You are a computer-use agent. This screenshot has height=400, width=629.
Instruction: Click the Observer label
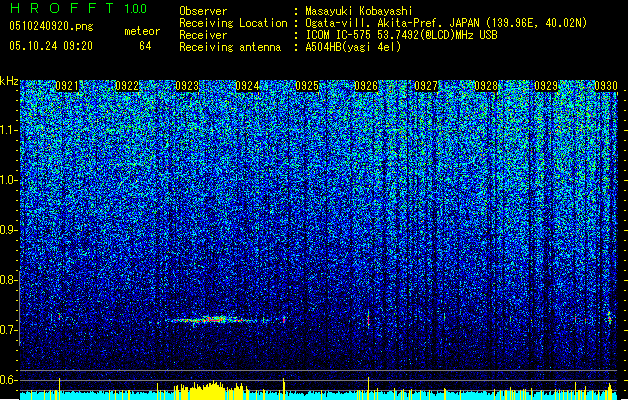(203, 11)
